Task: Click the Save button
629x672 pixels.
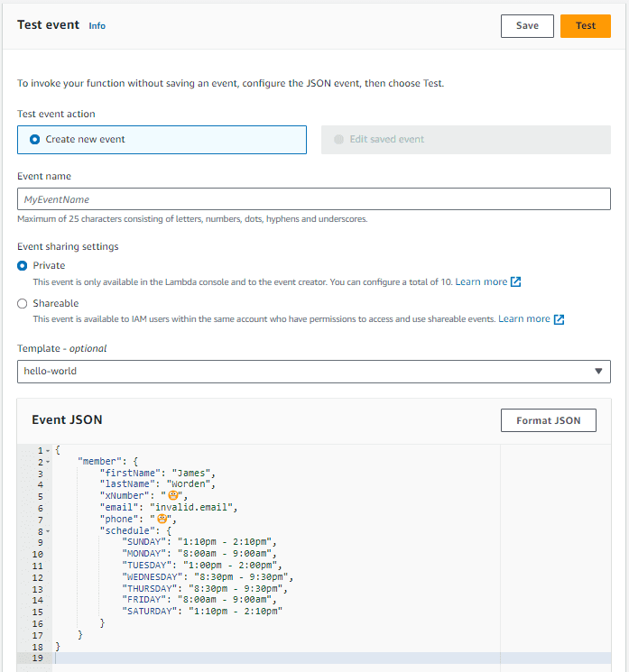Action: tap(527, 25)
